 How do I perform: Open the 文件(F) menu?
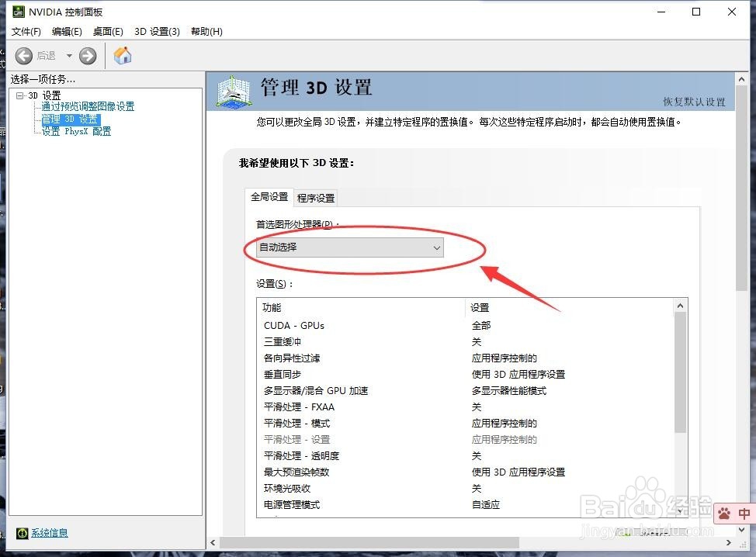click(26, 31)
